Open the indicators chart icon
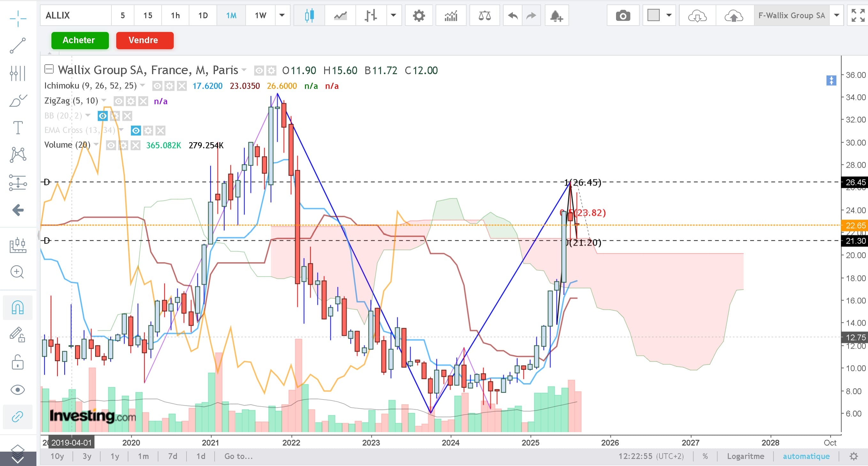This screenshot has height=466, width=868. pos(451,16)
